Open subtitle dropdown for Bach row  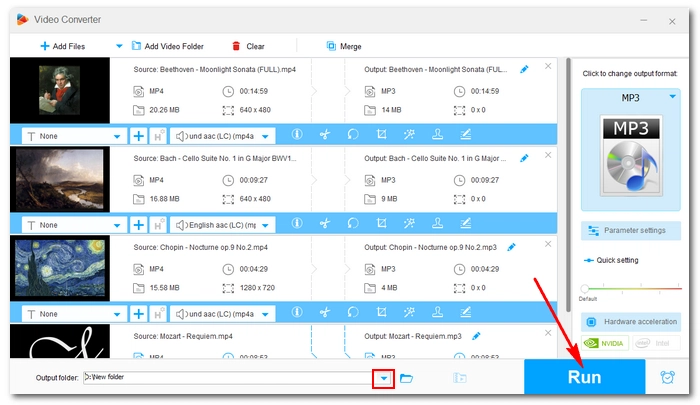[x=74, y=225]
